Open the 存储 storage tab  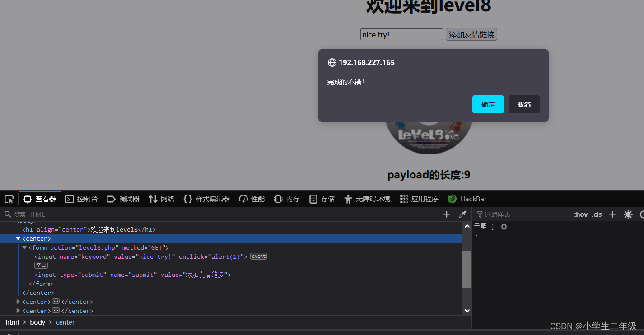click(x=322, y=199)
